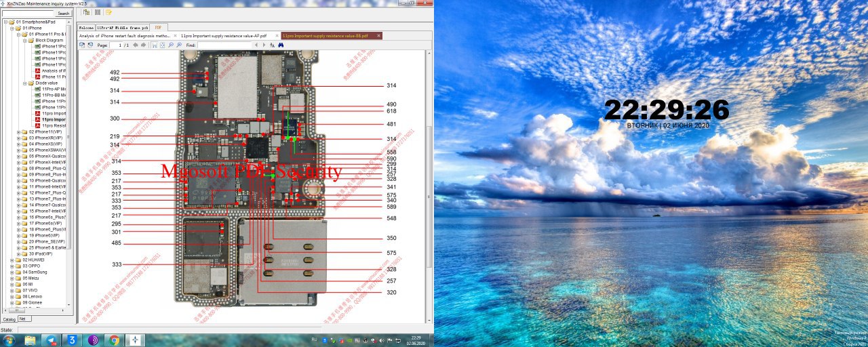Go to next PDF page arrow
The width and height of the screenshot is (868, 347).
pyautogui.click(x=143, y=45)
